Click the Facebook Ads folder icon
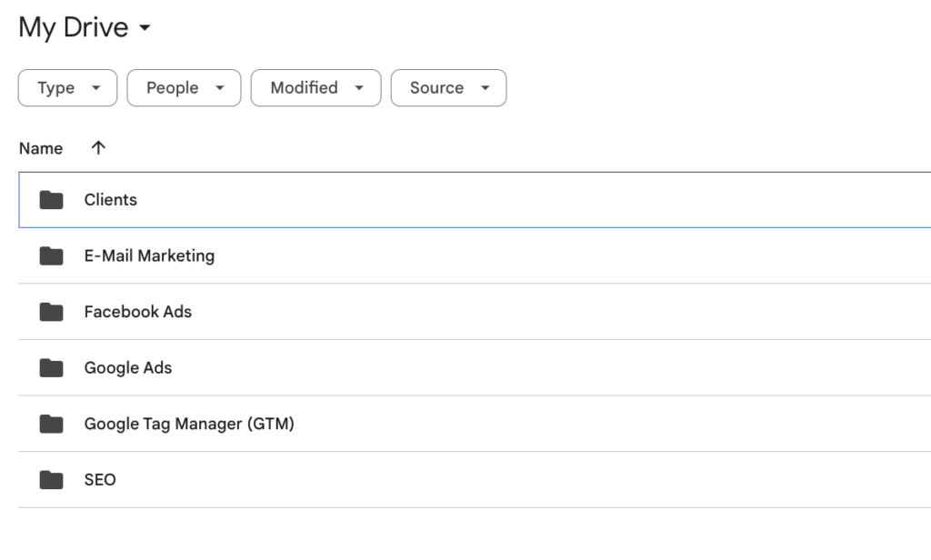931x560 pixels. 51,312
